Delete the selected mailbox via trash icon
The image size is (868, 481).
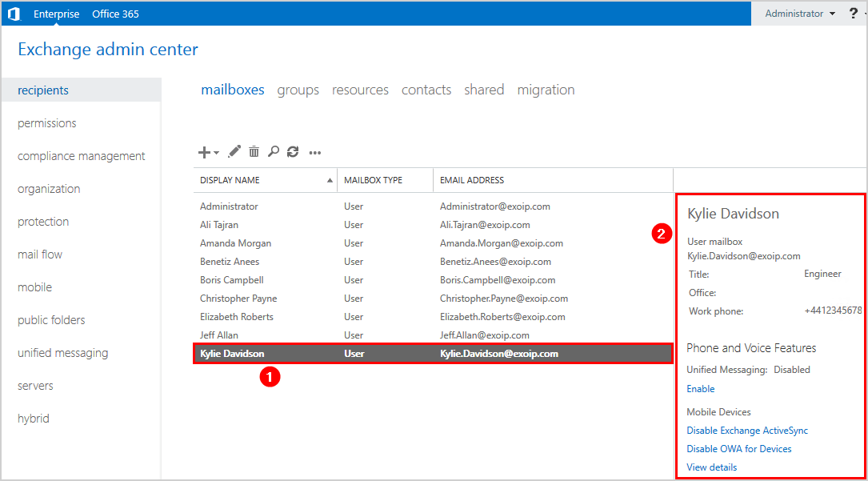[254, 151]
